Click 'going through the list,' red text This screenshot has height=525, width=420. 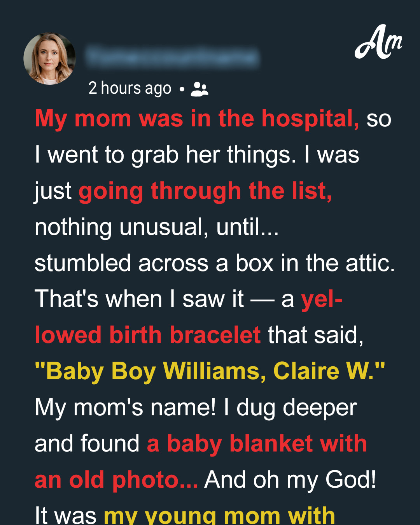(x=205, y=191)
